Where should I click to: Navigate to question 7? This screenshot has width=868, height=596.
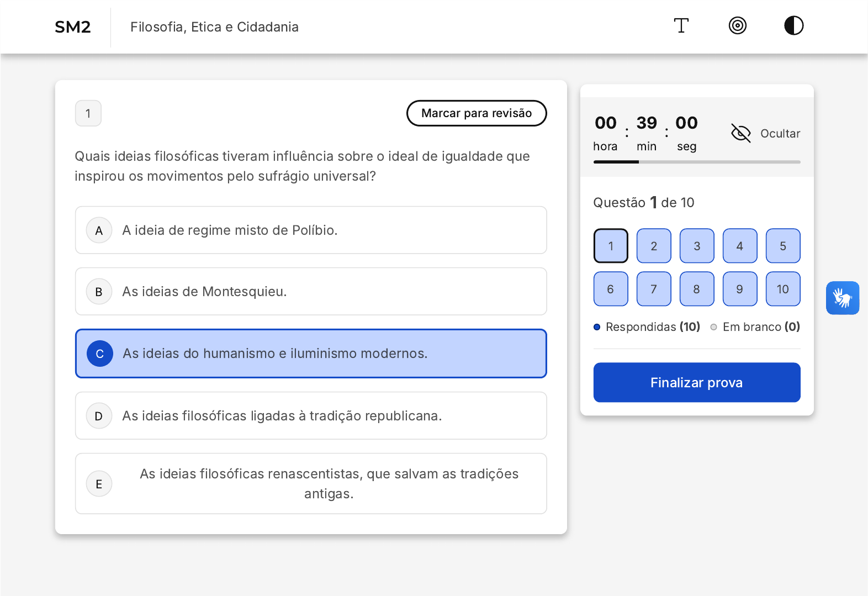[x=654, y=289]
